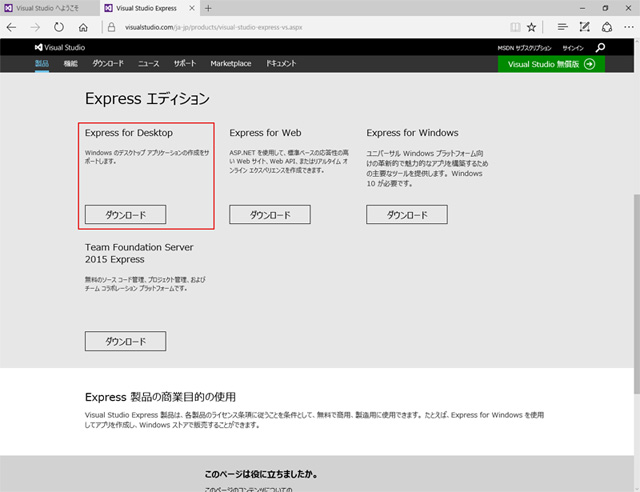Click the Visual Studio logo in the header
This screenshot has width=640, height=492.
[x=60, y=47]
